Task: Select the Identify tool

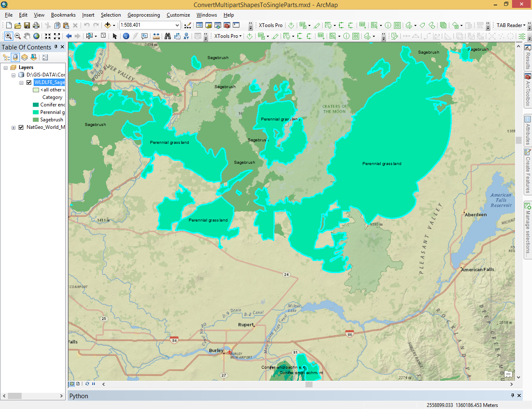Action: [126, 36]
